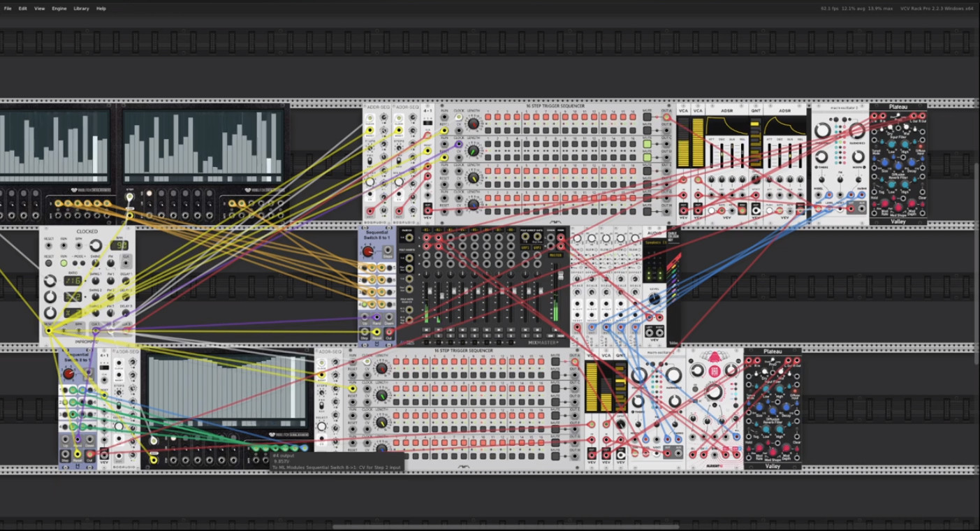
Task: Open the Help menu
Action: (101, 8)
